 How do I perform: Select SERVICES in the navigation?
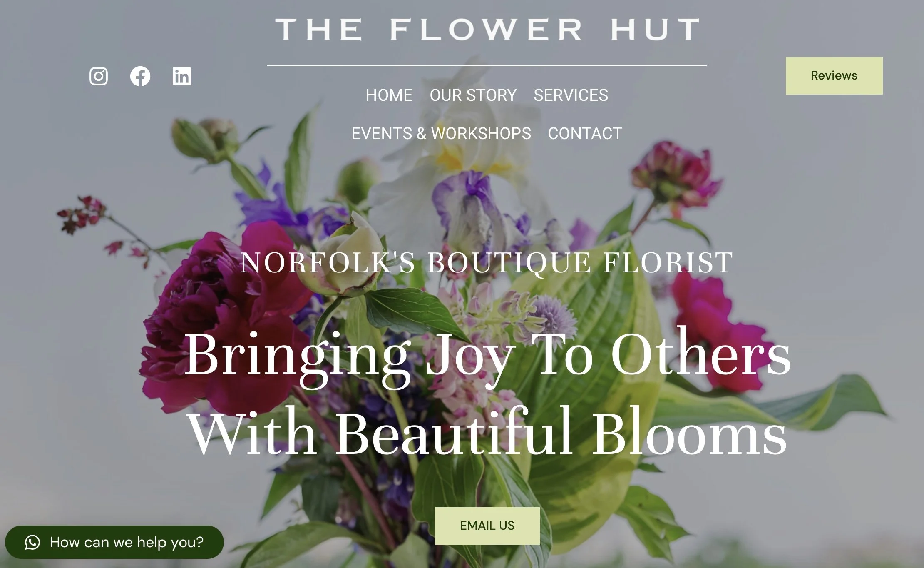coord(571,95)
